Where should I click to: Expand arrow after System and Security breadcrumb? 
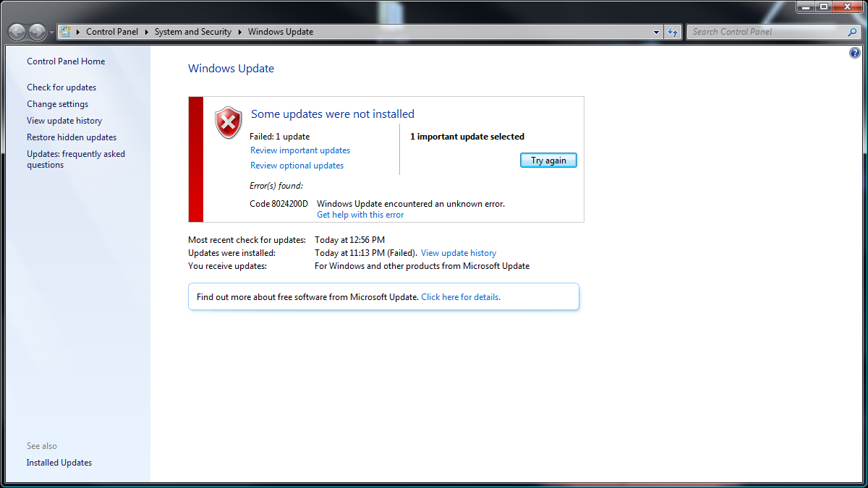[x=240, y=32]
